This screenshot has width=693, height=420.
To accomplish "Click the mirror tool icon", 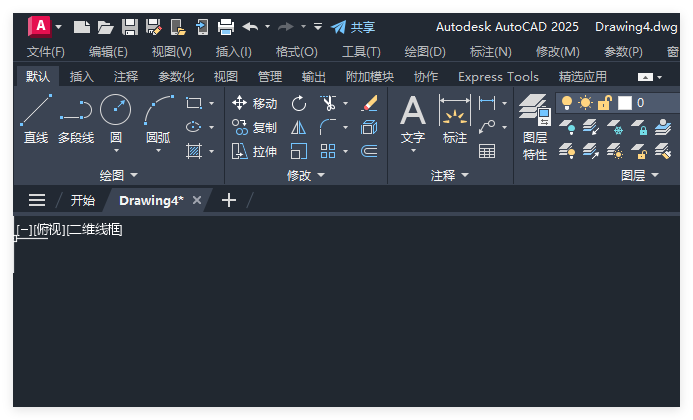I will coord(299,128).
